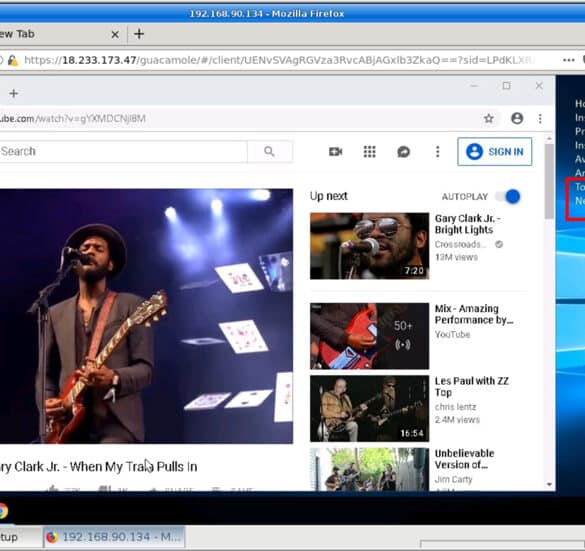Open new Chrome tab in remote session
This screenshot has height=551, width=585.
click(13, 93)
